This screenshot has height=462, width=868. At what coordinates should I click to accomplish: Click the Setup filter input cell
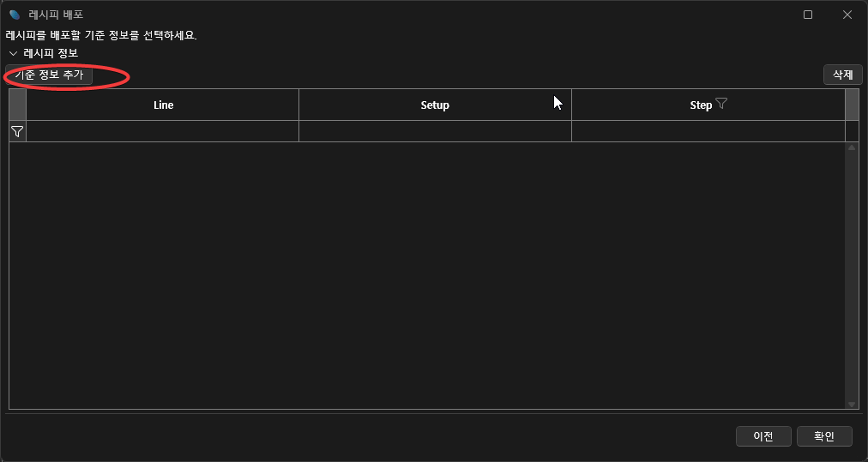point(435,131)
